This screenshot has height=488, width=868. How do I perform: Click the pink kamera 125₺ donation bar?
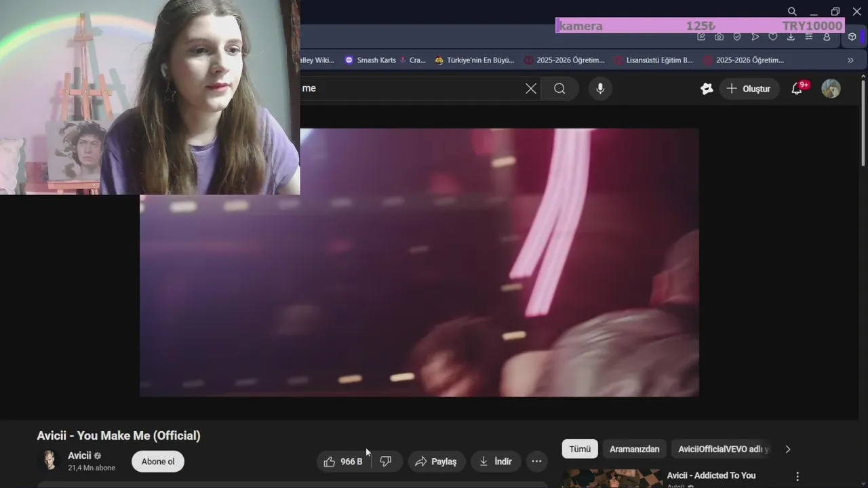point(700,26)
